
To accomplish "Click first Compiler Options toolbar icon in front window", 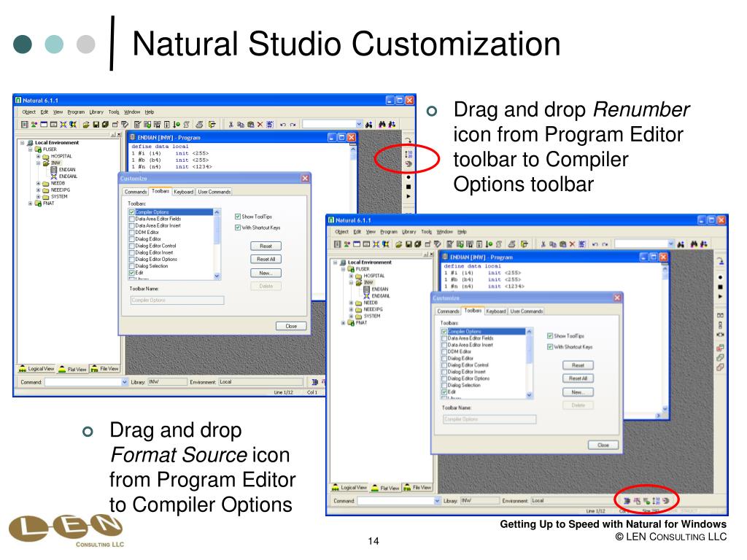I will click(x=627, y=501).
